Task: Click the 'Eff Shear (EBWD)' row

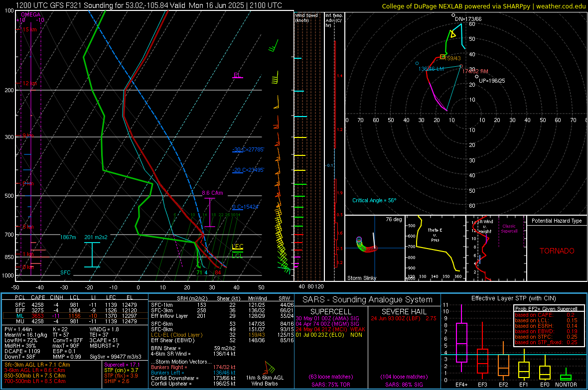Action: coord(222,340)
